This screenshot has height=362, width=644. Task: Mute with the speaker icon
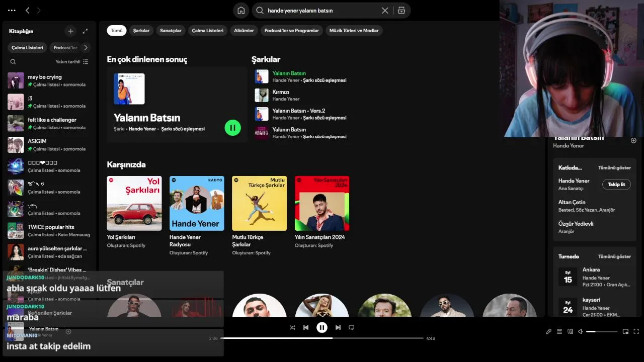pos(580,331)
